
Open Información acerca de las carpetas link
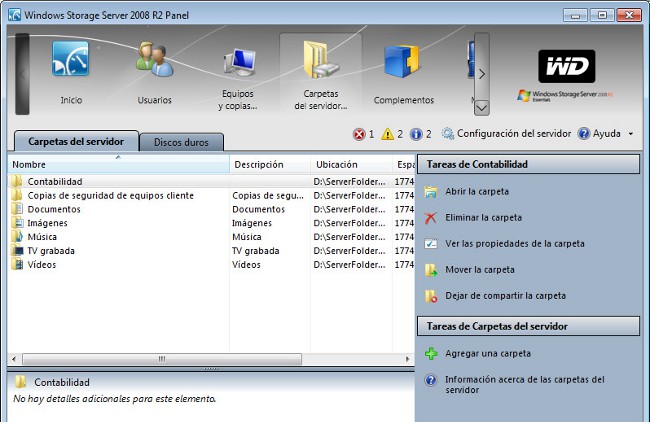pos(525,385)
